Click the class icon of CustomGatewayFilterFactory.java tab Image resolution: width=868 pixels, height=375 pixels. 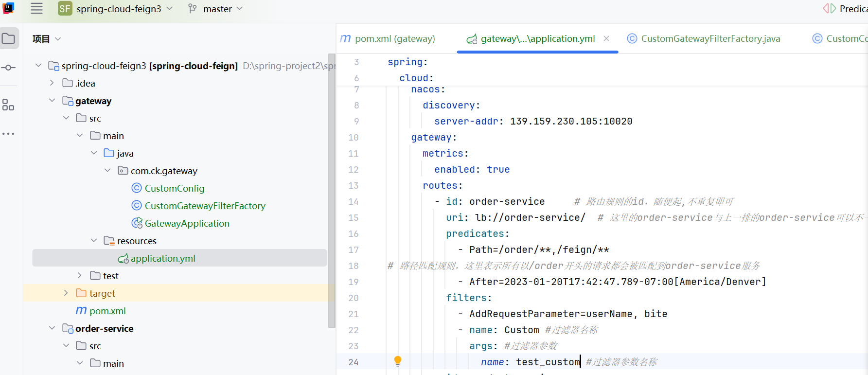(x=632, y=38)
